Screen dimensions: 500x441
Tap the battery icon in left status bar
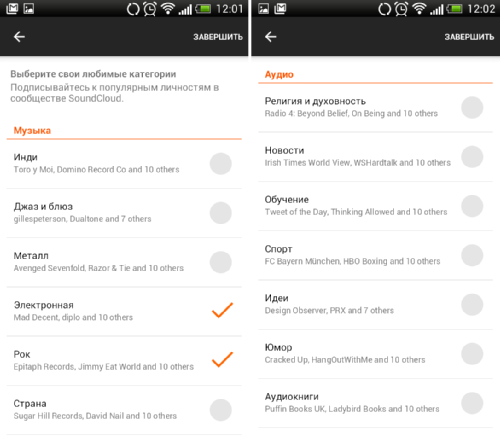(203, 9)
